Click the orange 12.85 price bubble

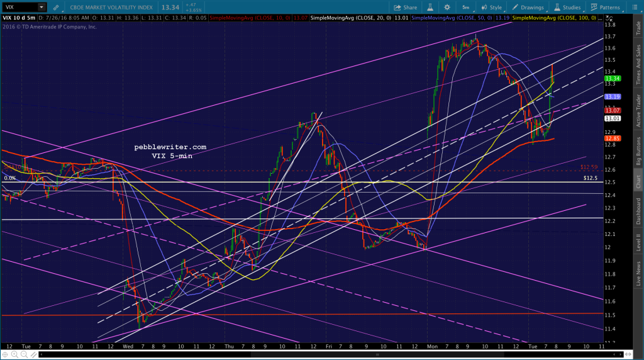(613, 138)
